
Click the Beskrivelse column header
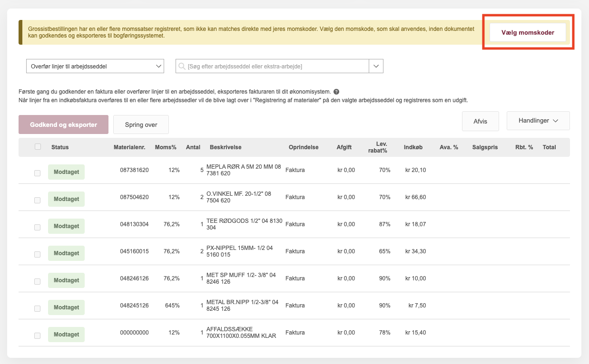pyautogui.click(x=226, y=147)
